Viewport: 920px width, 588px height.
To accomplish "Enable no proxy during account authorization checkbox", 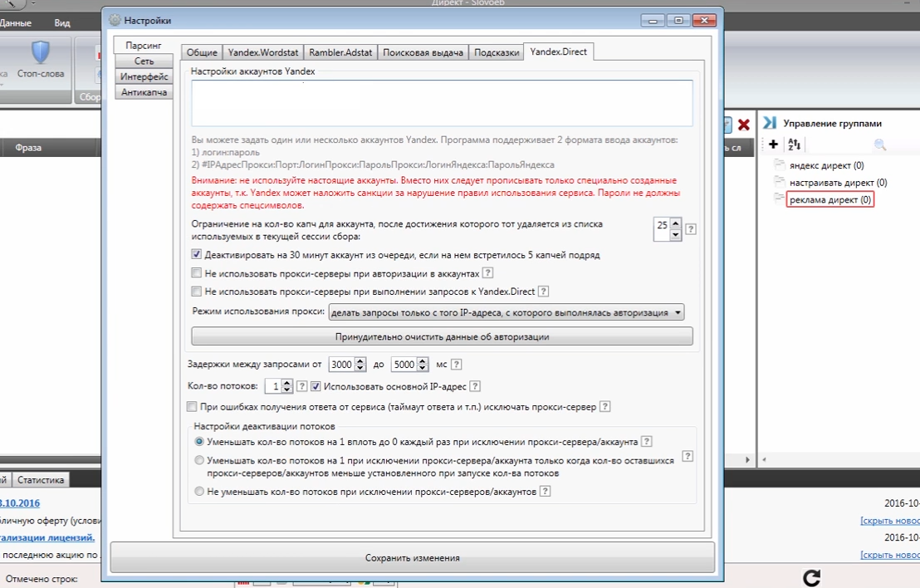I will click(197, 273).
